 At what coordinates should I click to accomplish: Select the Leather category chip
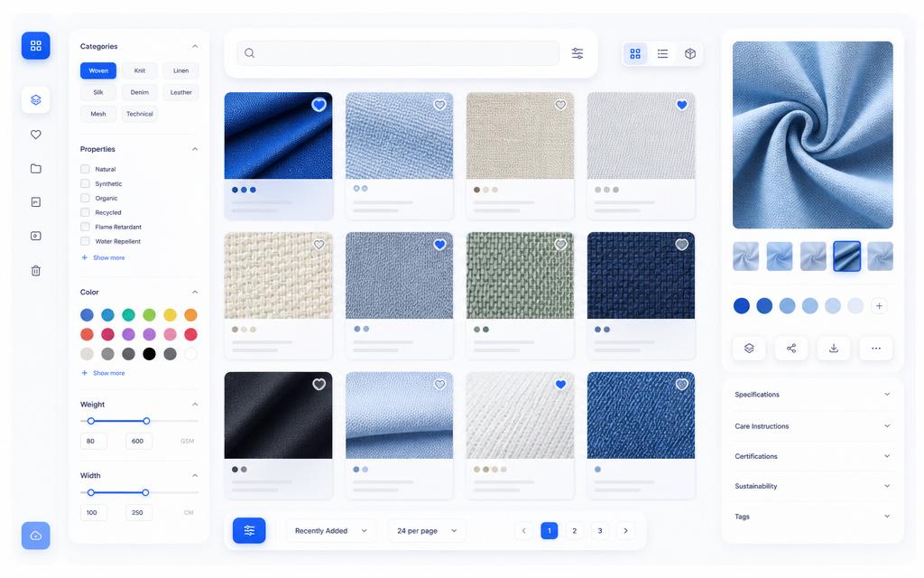click(x=180, y=92)
